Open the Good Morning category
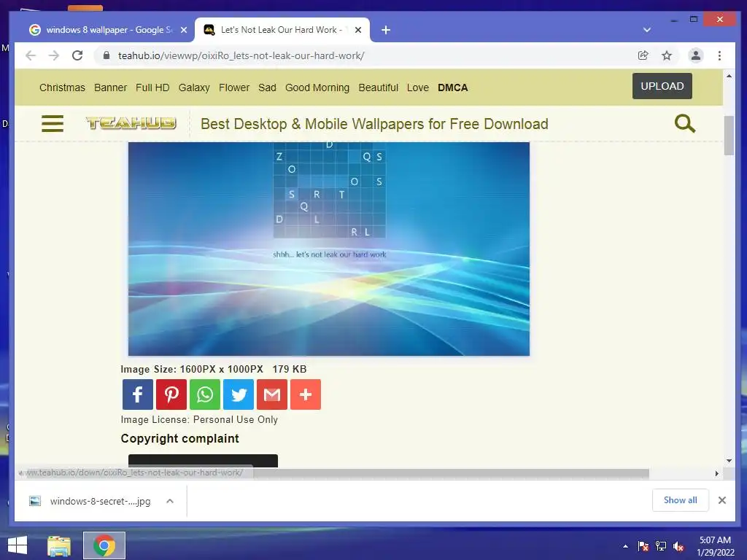The height and width of the screenshot is (560, 747). click(x=317, y=87)
